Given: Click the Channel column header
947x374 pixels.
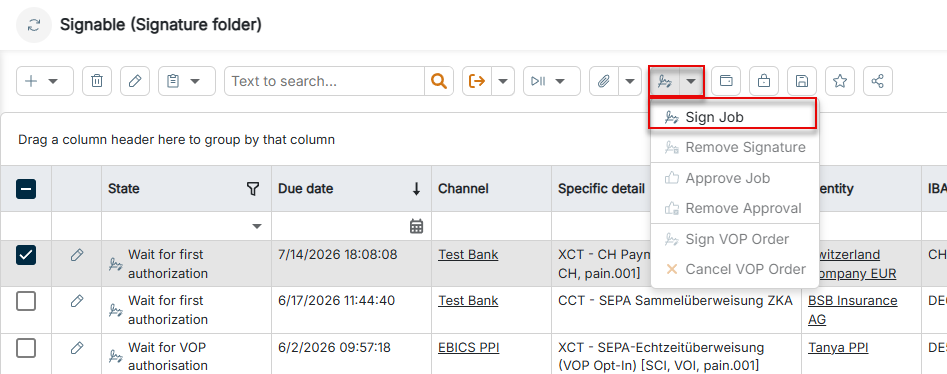Looking at the screenshot, I should 492,189.
